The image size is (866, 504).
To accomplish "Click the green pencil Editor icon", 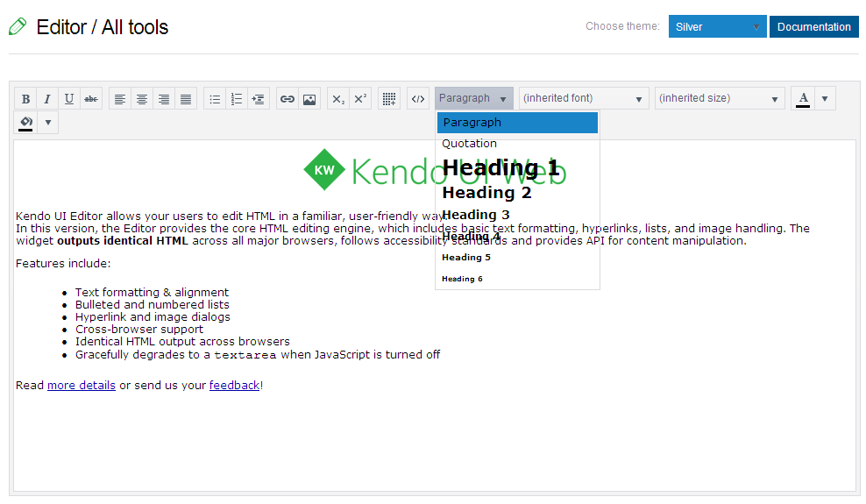I will 18,26.
